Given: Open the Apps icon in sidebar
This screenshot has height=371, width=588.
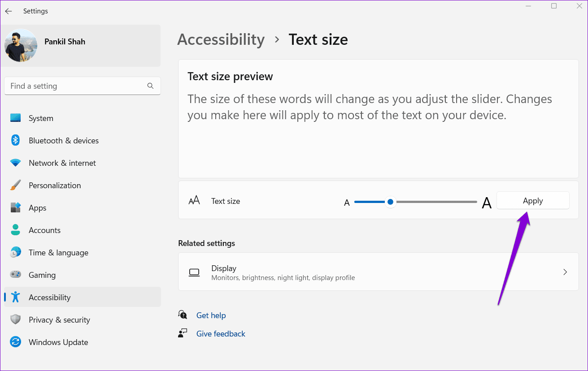Looking at the screenshot, I should (16, 208).
